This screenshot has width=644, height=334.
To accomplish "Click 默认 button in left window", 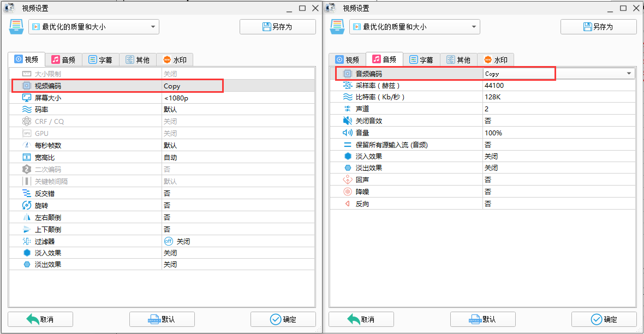I will 162,319.
